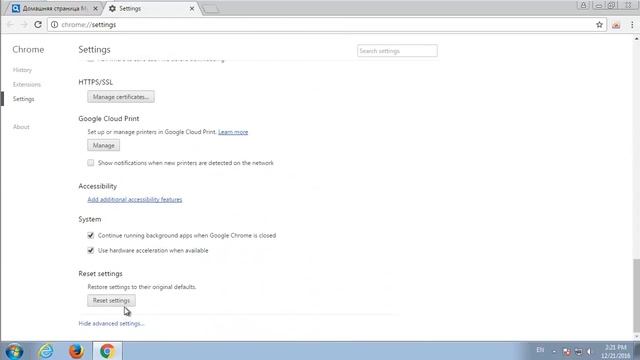Close the first Russian-titled tab
Image resolution: width=640 pixels, height=360 pixels.
[95, 9]
